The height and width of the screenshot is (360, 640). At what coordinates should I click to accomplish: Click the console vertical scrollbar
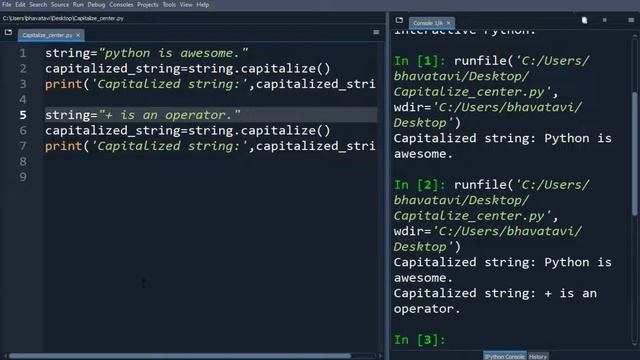point(635,153)
